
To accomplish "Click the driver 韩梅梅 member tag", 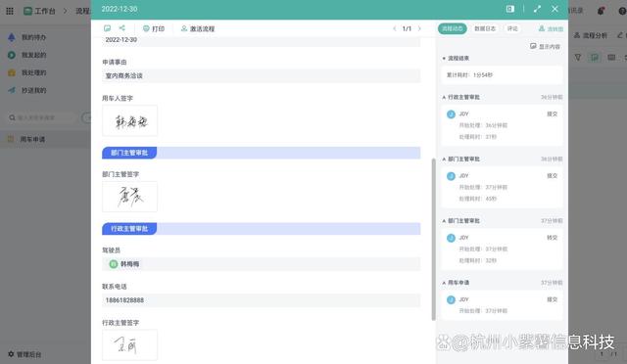I will click(124, 264).
